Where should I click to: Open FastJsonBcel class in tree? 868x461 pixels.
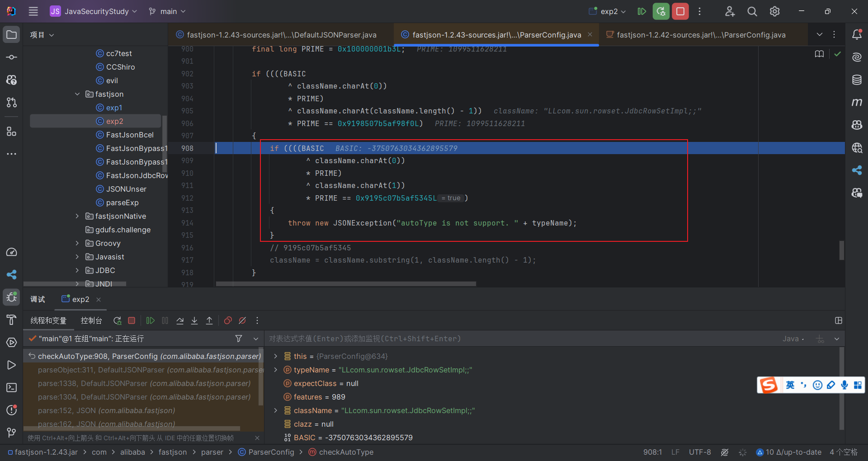130,135
